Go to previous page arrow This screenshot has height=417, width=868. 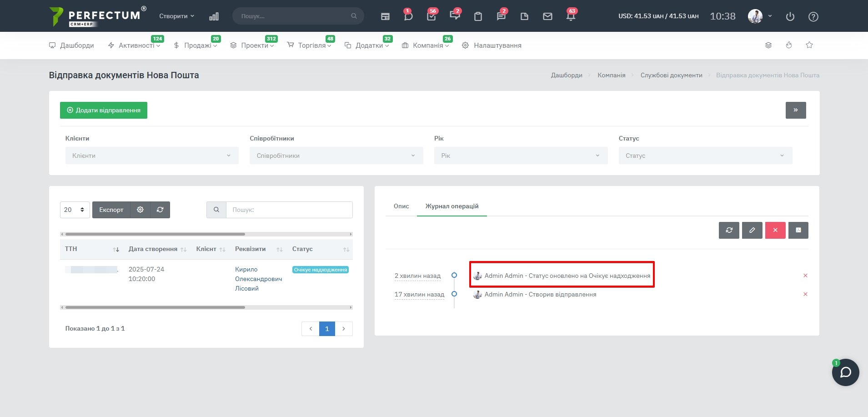(311, 329)
